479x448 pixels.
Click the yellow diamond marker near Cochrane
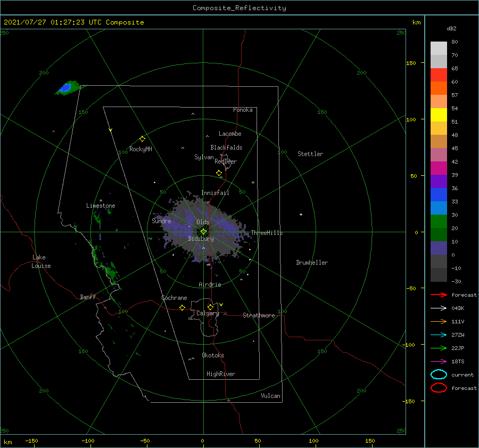point(182,307)
